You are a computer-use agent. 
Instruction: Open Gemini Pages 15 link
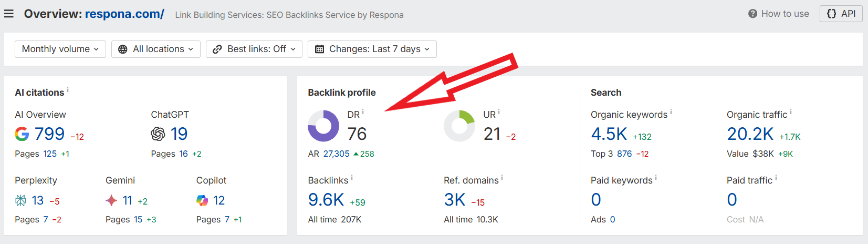[138, 219]
